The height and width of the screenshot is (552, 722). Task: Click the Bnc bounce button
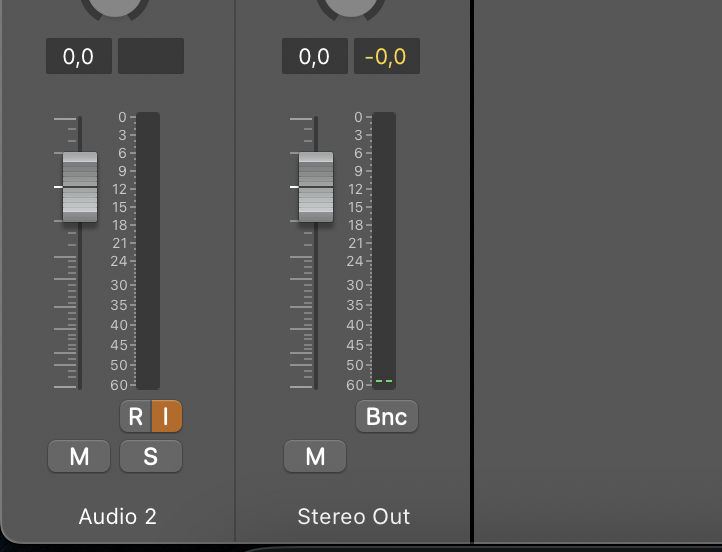(x=387, y=417)
